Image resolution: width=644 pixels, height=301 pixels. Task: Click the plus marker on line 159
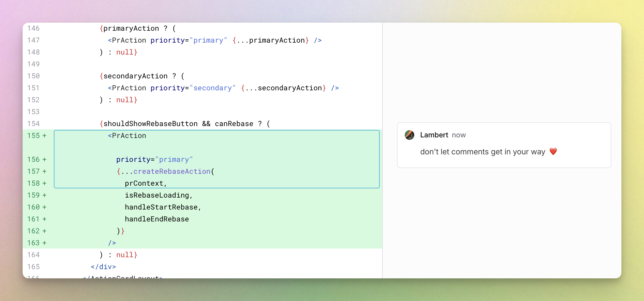pos(45,195)
